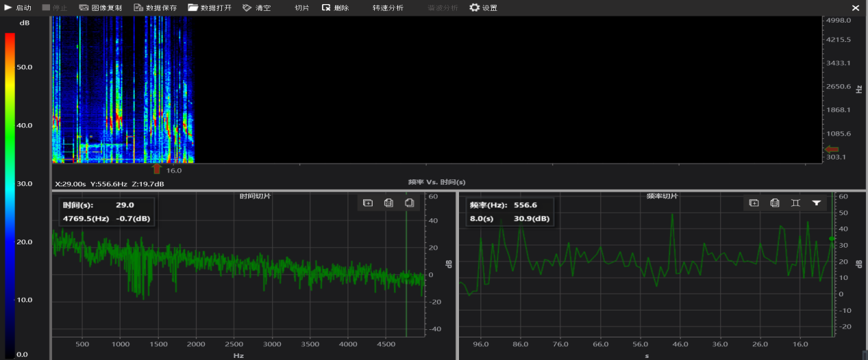Image resolution: width=868 pixels, height=360 pixels.
Task: Click third icon in 时间切片 panel toolbar
Action: [409, 203]
